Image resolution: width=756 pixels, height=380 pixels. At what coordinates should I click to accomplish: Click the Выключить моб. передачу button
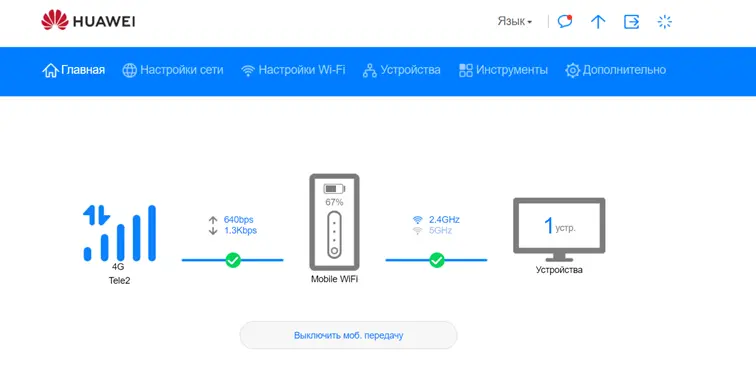point(348,335)
